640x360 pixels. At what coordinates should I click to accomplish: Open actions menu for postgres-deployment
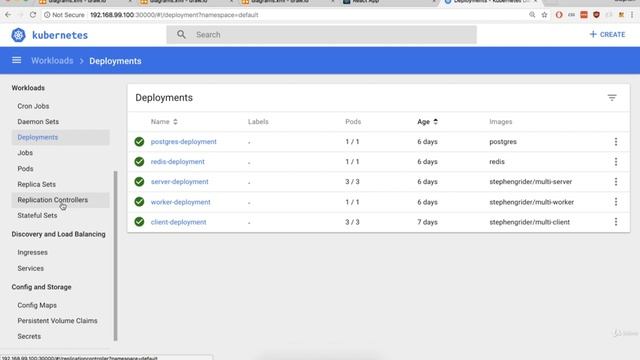616,142
